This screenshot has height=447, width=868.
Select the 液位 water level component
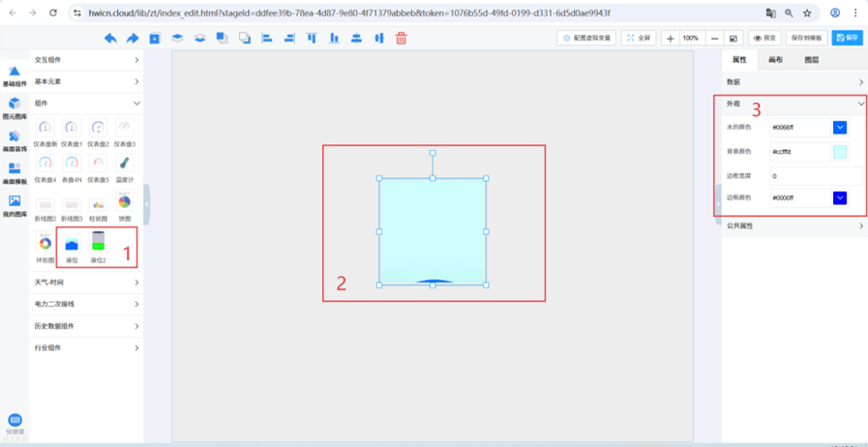(72, 245)
